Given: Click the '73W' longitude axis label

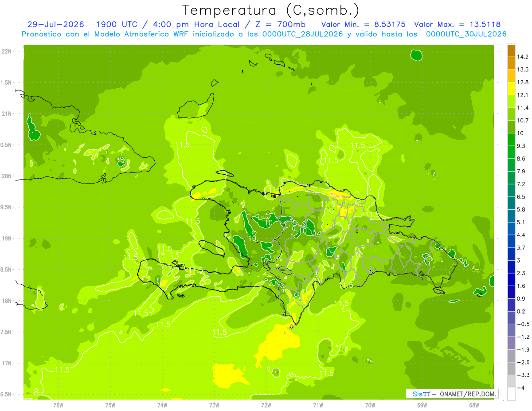Looking at the screenshot, I should point(214,405).
